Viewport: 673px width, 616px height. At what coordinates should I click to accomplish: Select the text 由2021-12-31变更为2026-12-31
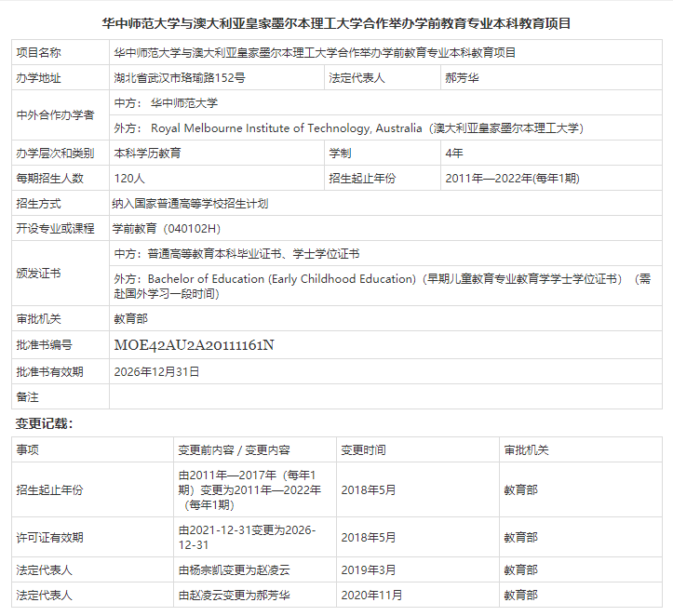point(248,538)
